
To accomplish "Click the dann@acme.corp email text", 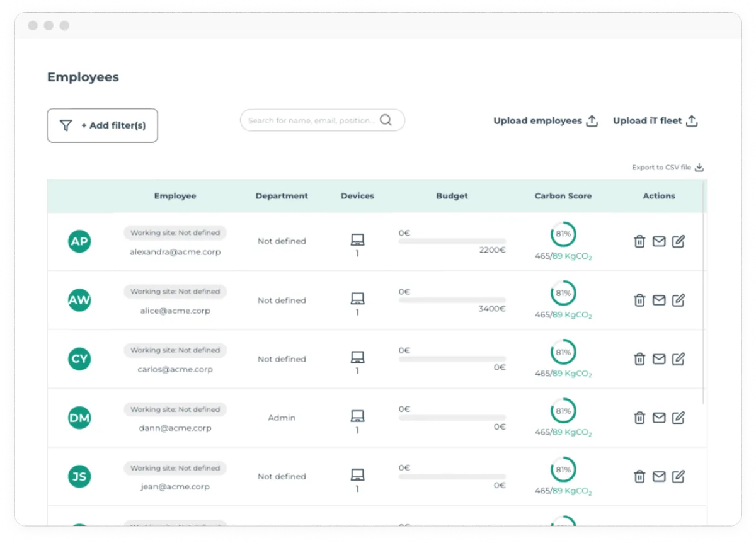I will (x=175, y=428).
